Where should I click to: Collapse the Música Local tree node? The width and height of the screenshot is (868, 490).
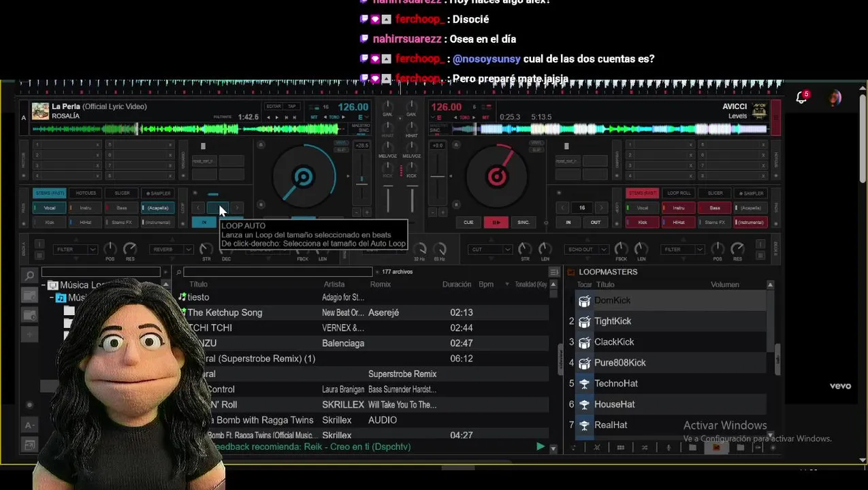pos(44,285)
